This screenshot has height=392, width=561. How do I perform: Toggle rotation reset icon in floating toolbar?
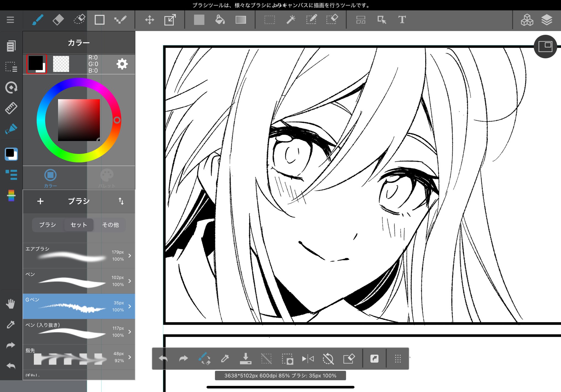pyautogui.click(x=328, y=358)
